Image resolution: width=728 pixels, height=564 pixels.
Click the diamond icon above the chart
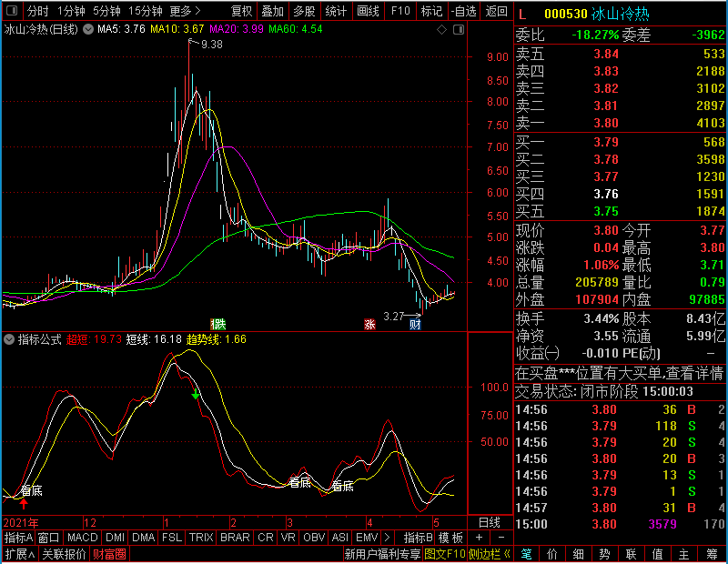pyautogui.click(x=441, y=30)
